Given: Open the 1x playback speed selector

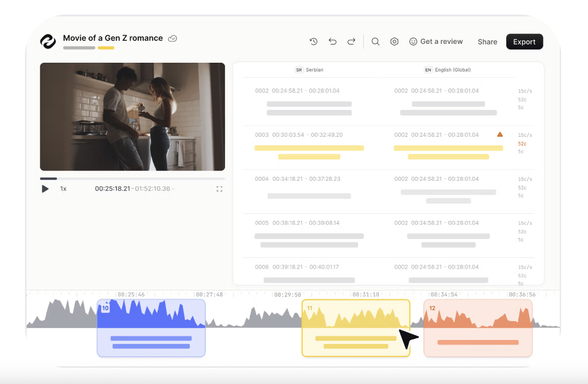Looking at the screenshot, I should (x=63, y=189).
